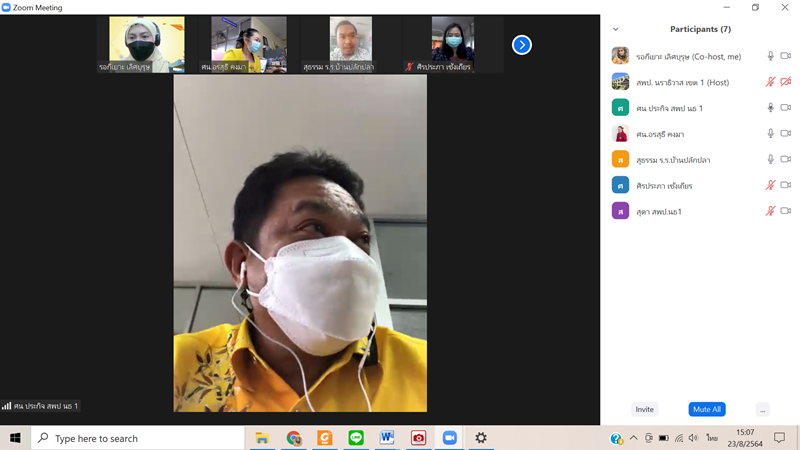Show next video thumbnails with blue arrow
800x450 pixels.
pyautogui.click(x=521, y=45)
